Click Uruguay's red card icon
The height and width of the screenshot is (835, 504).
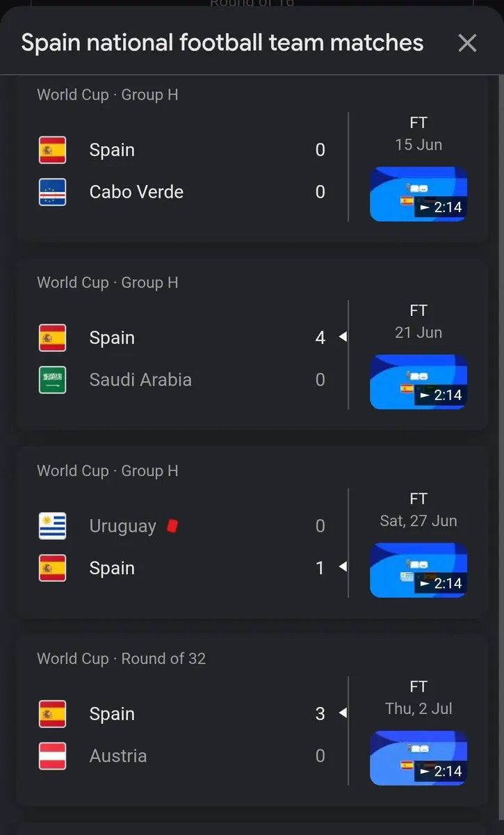[x=173, y=526]
